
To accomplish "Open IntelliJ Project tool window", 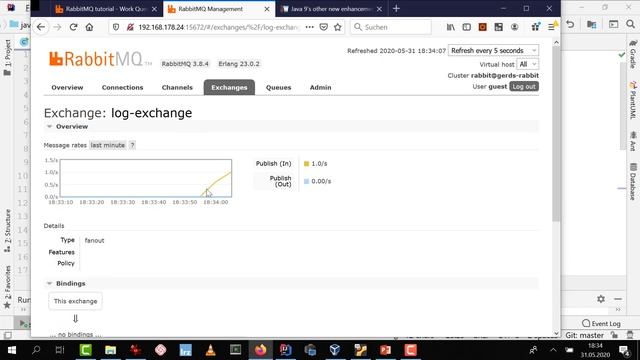I will coord(7,58).
